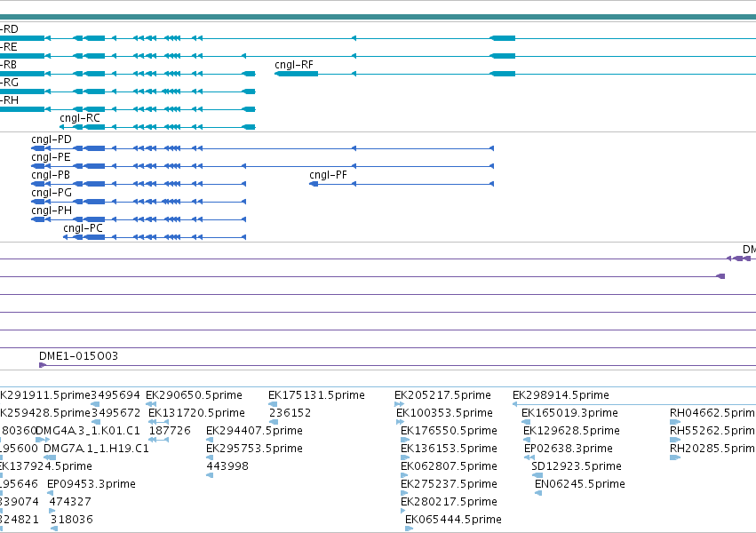Viewport: 756px width, 533px height.
Task: Click the RH04662 alignment arrow
Action: click(675, 422)
